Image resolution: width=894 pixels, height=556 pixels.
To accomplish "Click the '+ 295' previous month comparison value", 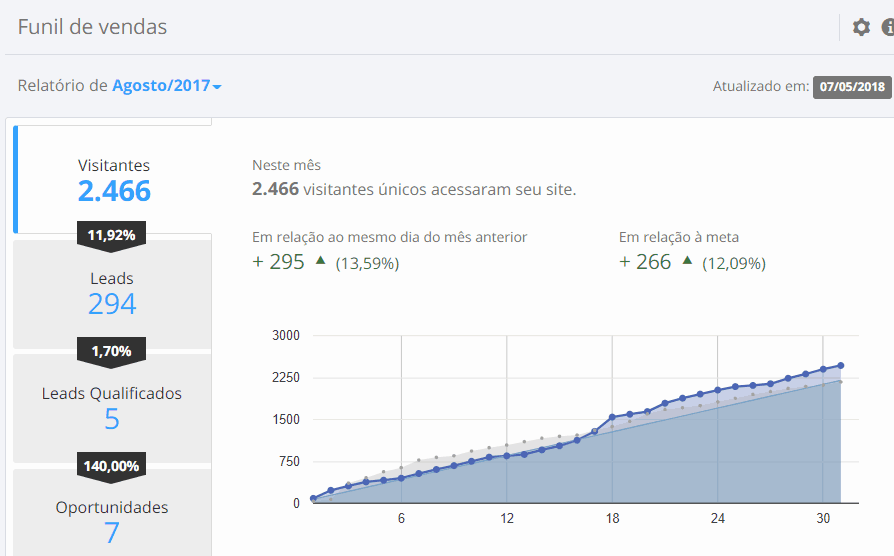I will pos(278,262).
